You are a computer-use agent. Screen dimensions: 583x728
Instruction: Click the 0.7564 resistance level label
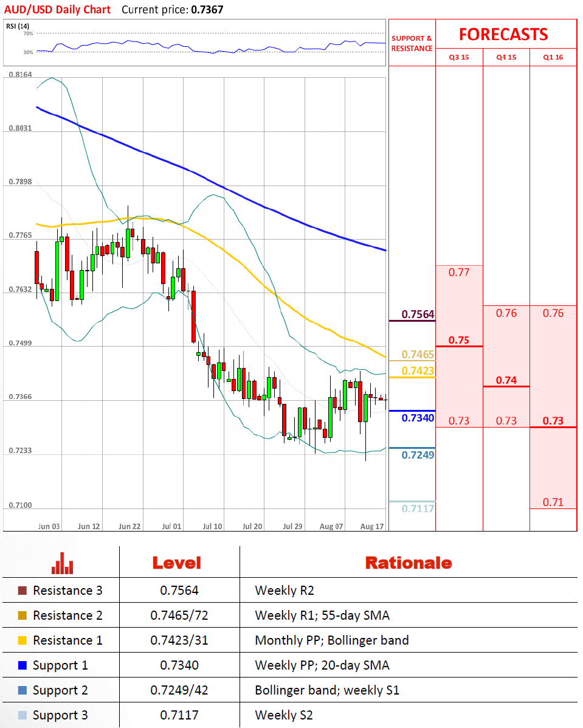[x=418, y=314]
